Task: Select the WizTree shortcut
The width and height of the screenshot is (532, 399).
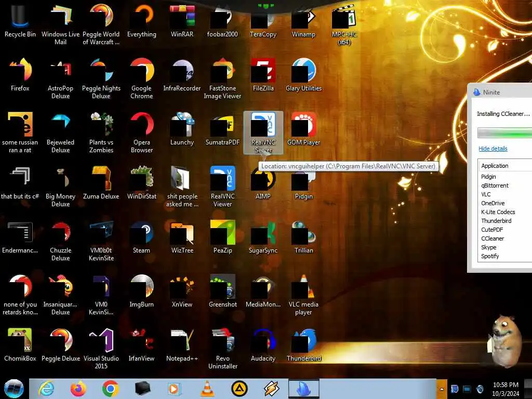Action: (182, 237)
